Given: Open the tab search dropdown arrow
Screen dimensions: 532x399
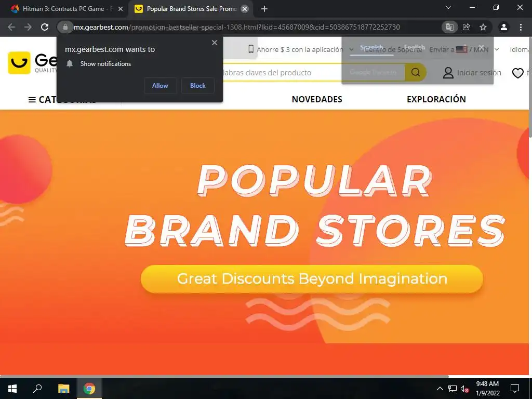Looking at the screenshot, I should click(x=448, y=7).
